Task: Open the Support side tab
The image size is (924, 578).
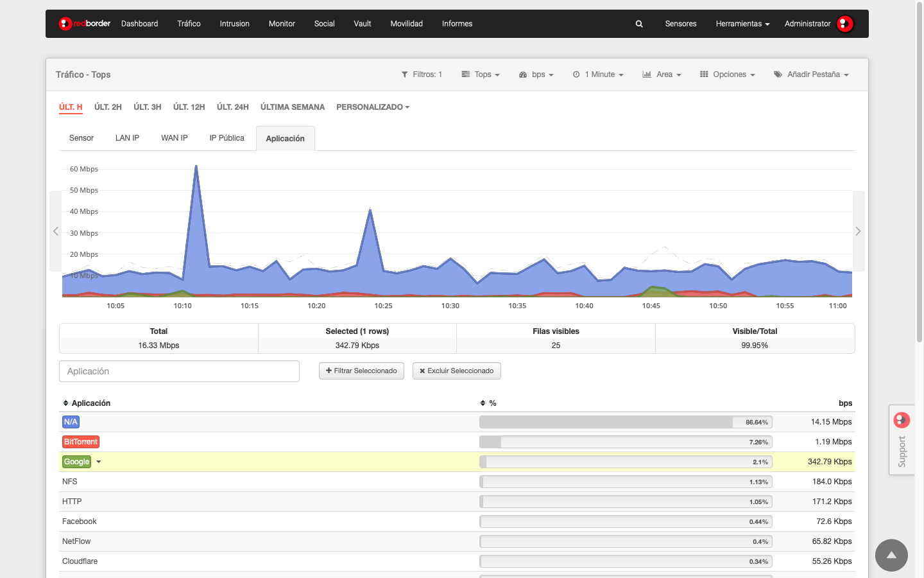Action: [902, 440]
